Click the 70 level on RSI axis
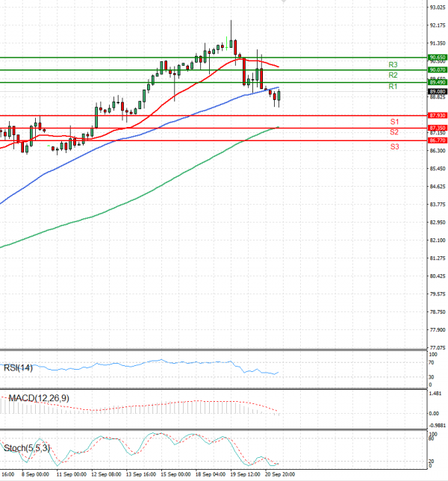Screen dimensions: 448x481 431,362
